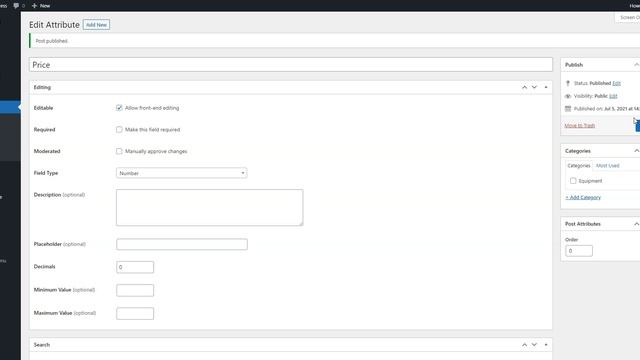Viewport: 640px width, 360px height.
Task: Switch to the Categories tab
Action: 579,166
